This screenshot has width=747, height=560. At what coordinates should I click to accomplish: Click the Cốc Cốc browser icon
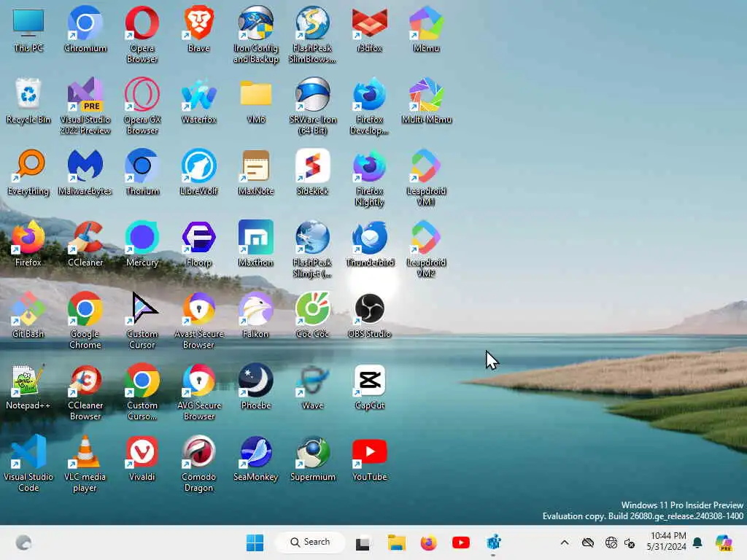312,315
